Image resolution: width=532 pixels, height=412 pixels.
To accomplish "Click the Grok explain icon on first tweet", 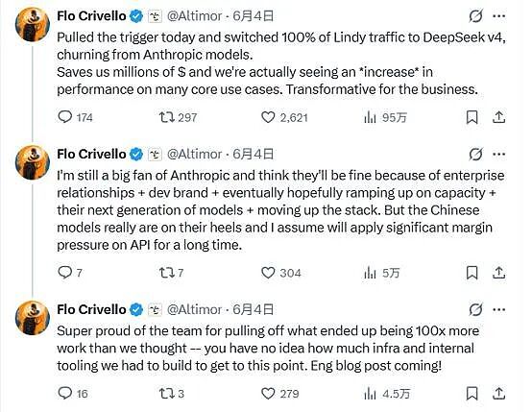I will [x=475, y=16].
